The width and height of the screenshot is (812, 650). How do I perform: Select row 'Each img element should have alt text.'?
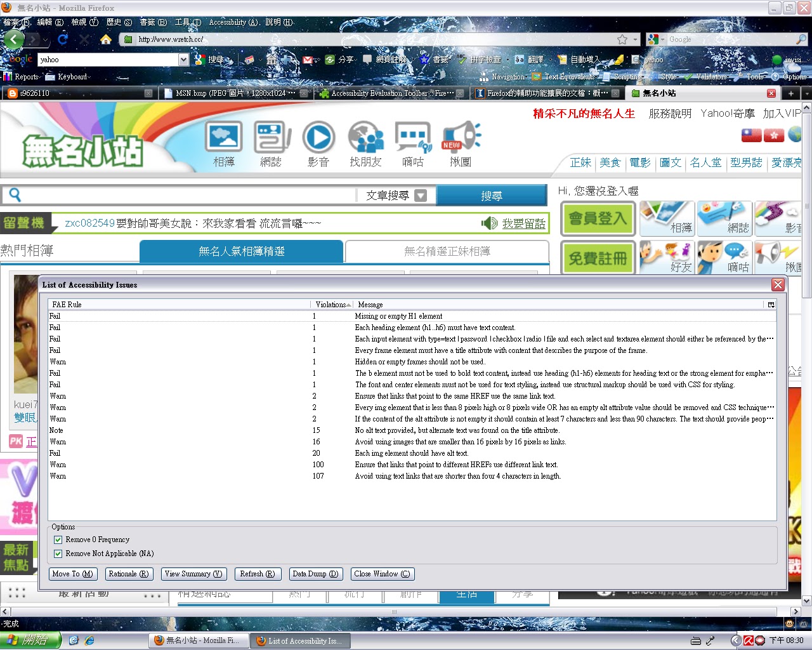[411, 453]
